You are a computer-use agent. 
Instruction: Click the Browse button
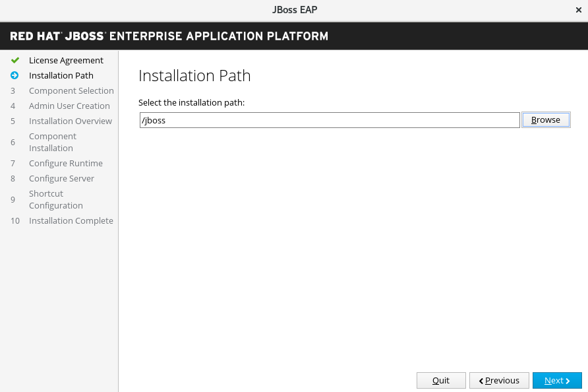pyautogui.click(x=545, y=120)
